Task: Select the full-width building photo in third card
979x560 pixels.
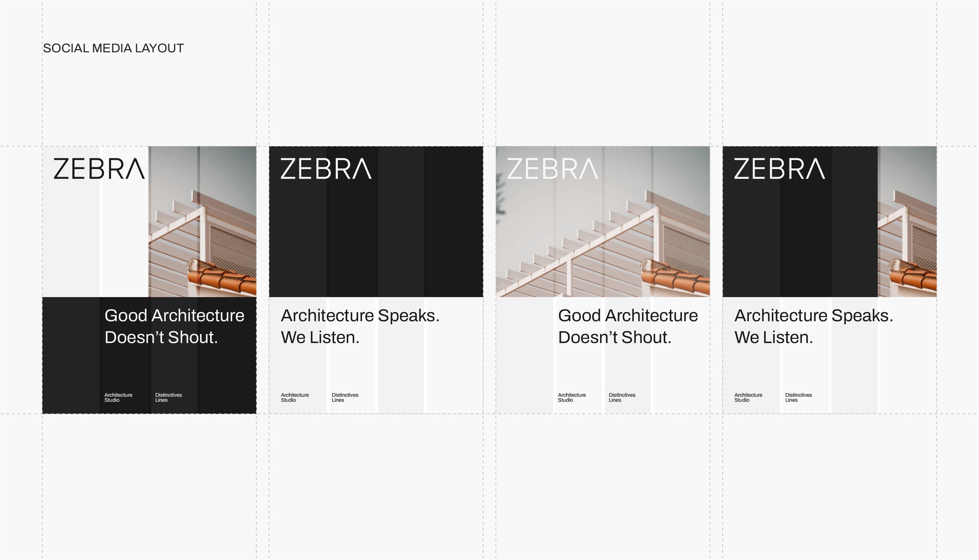Action: pyautogui.click(x=603, y=238)
